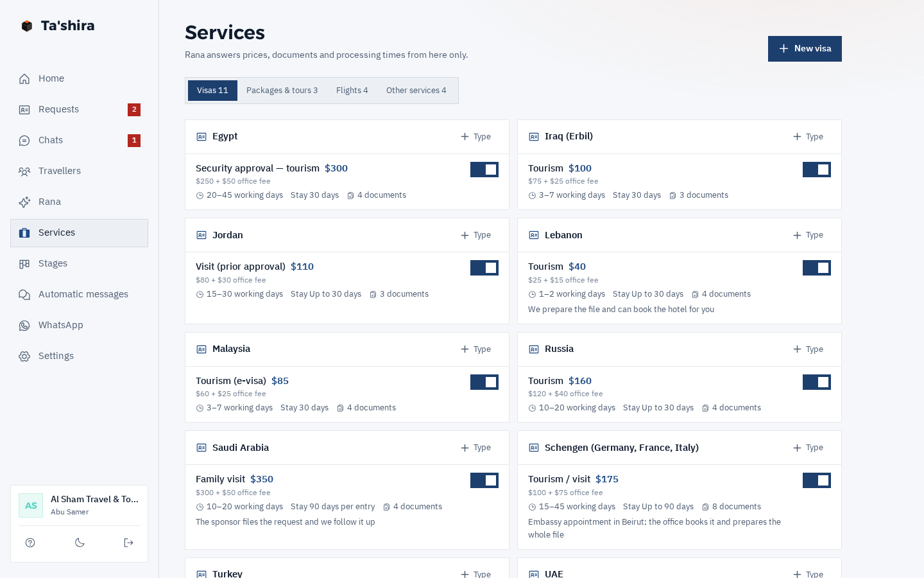Add a Type under Jordan
The image size is (924, 578).
(476, 235)
